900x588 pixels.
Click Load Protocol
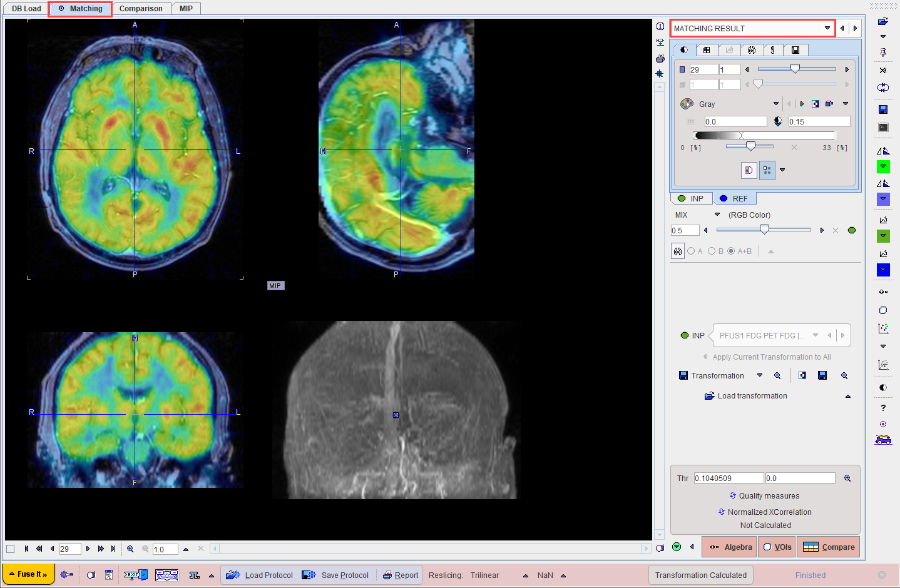[259, 575]
